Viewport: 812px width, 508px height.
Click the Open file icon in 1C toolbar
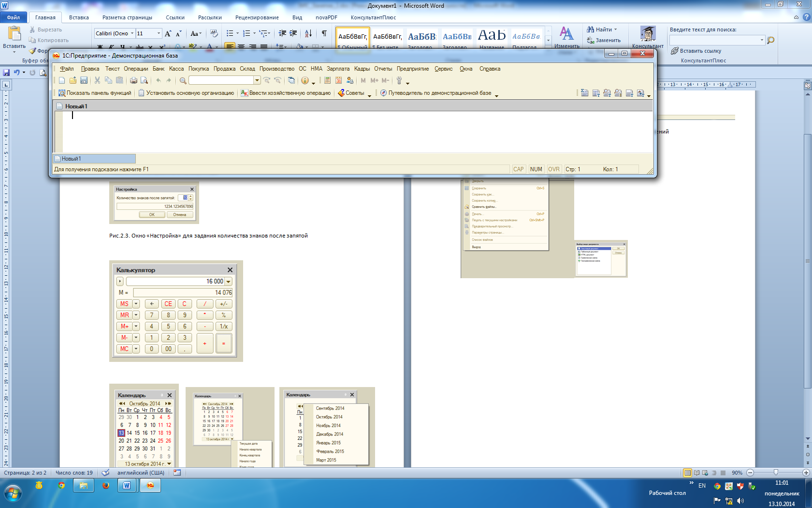(x=72, y=80)
